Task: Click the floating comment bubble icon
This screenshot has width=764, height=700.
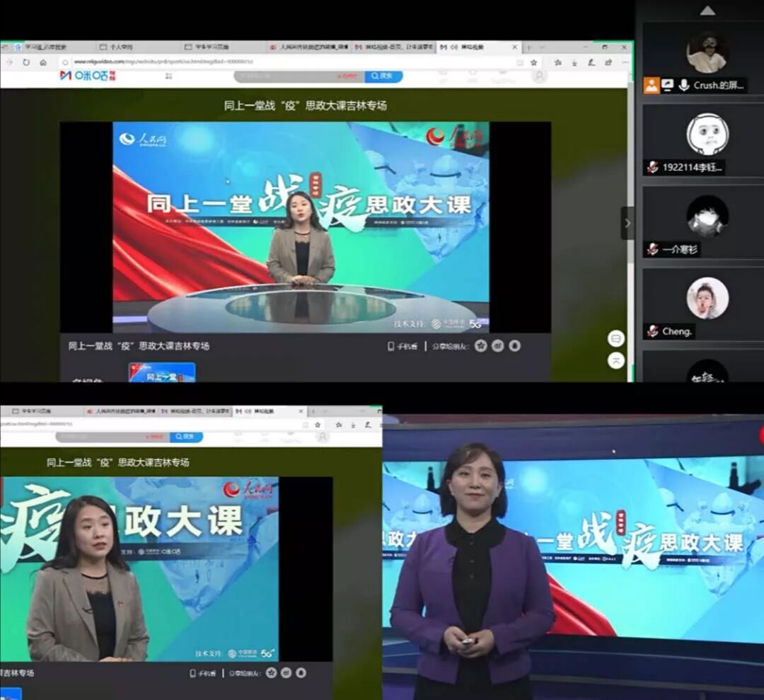Action: [616, 338]
